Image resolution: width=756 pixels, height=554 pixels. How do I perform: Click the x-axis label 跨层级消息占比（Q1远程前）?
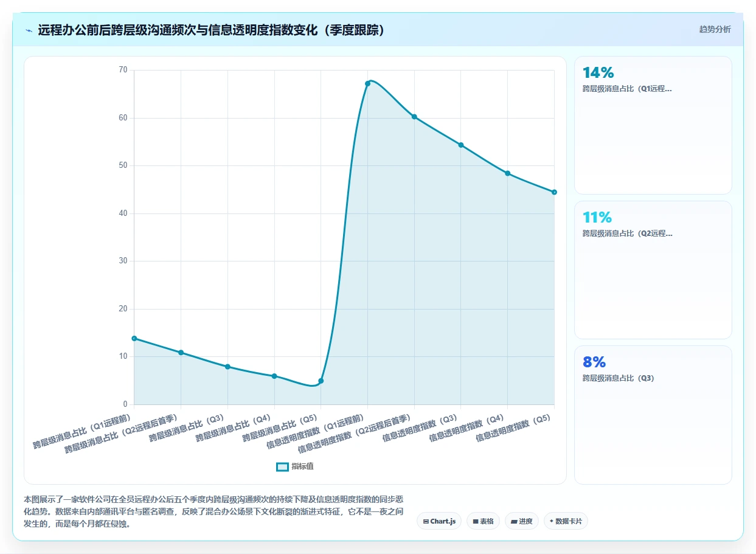(82, 432)
